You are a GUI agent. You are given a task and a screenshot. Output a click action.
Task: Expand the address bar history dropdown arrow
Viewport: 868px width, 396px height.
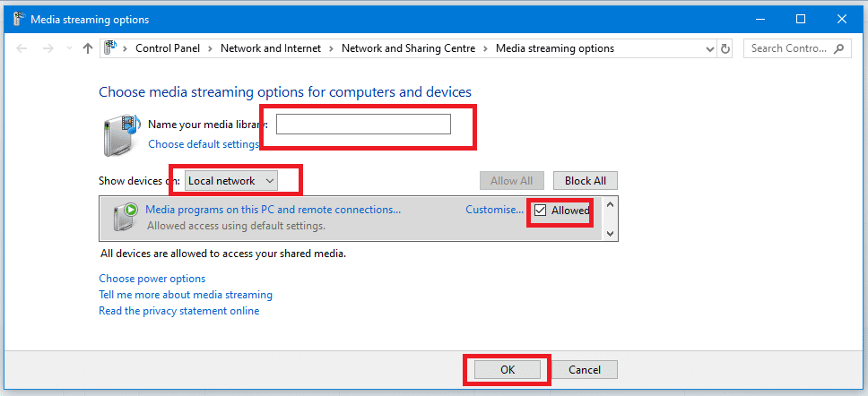click(710, 48)
